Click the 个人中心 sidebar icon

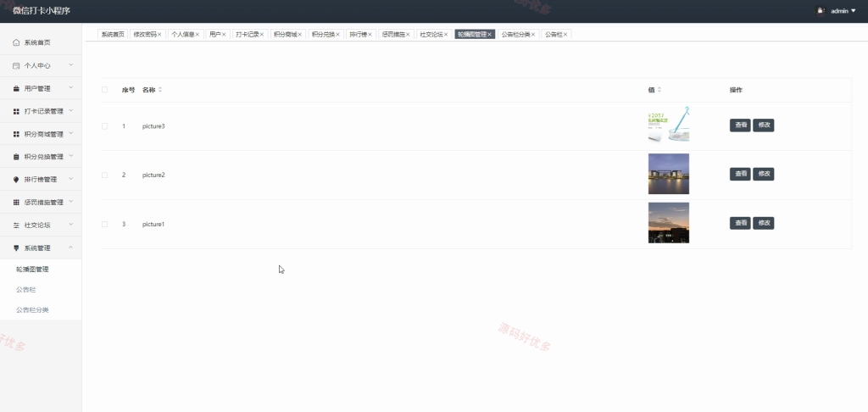(16, 65)
